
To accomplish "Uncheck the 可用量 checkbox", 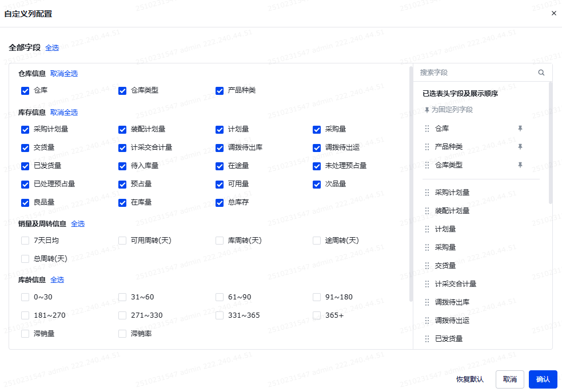I will pos(220,184).
